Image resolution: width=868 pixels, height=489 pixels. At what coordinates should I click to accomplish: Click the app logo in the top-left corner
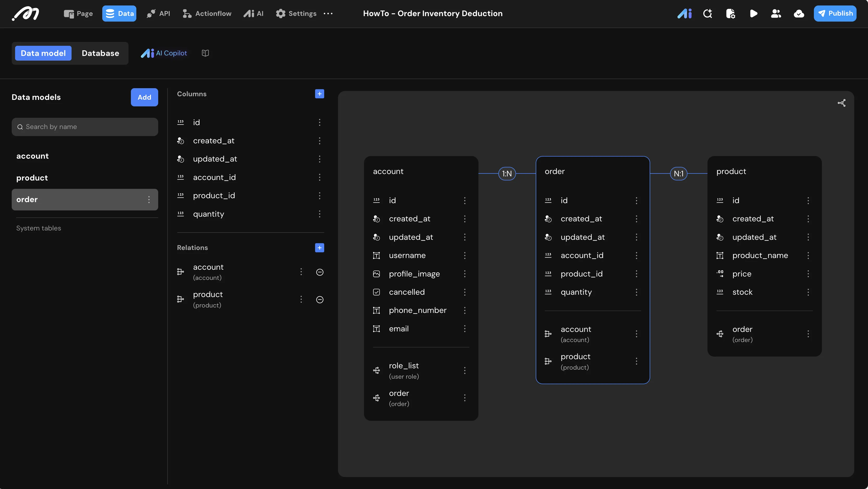(25, 14)
